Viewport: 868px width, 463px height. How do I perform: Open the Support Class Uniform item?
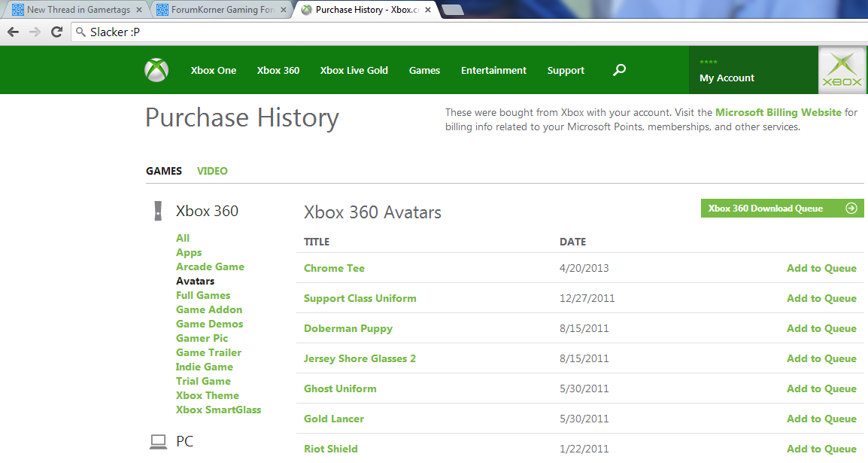pyautogui.click(x=360, y=299)
